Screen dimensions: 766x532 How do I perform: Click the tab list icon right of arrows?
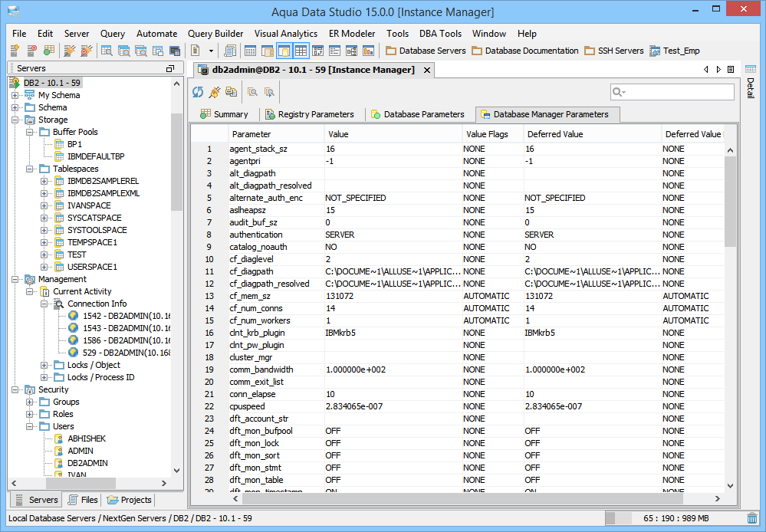coord(731,69)
